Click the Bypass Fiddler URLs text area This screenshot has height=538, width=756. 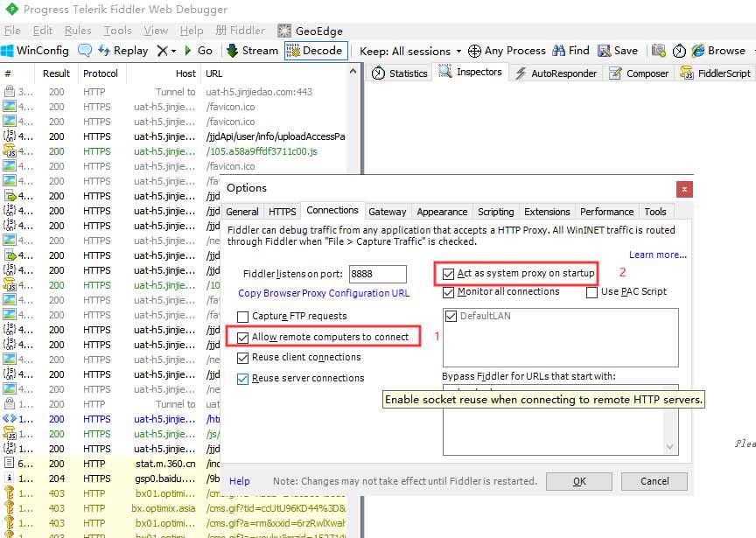560,419
